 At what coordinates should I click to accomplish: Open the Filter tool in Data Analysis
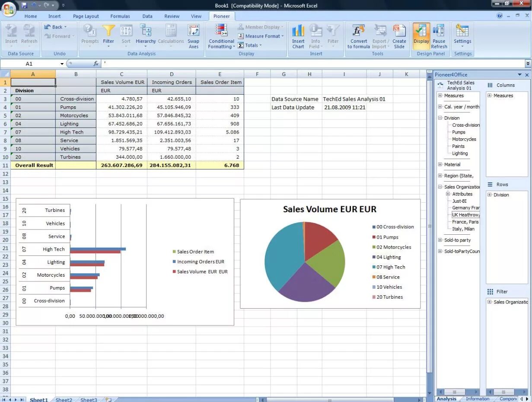pyautogui.click(x=108, y=35)
